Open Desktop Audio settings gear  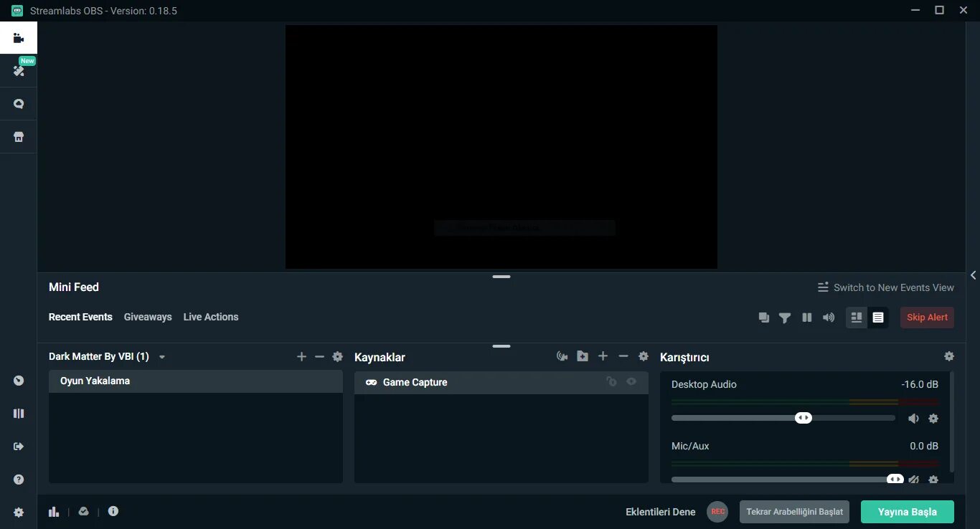(933, 419)
